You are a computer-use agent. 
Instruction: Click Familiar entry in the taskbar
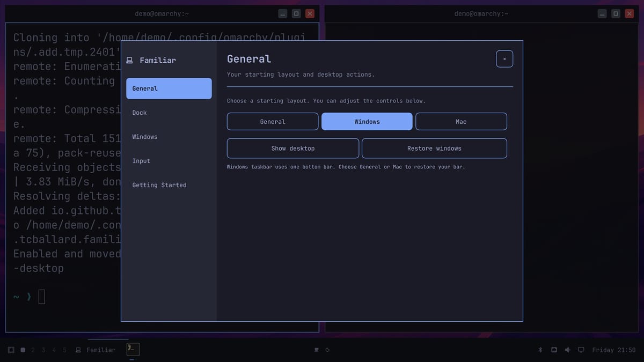tap(96, 350)
